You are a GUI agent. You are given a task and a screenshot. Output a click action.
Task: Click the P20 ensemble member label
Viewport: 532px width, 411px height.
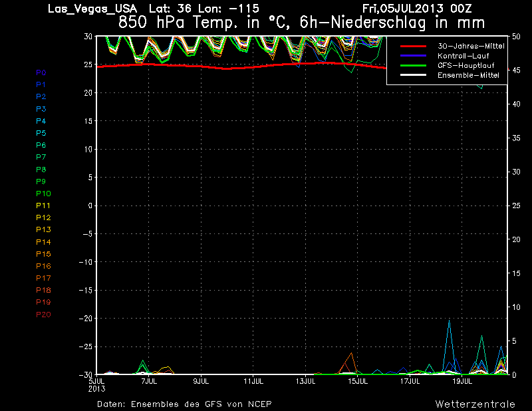point(43,315)
